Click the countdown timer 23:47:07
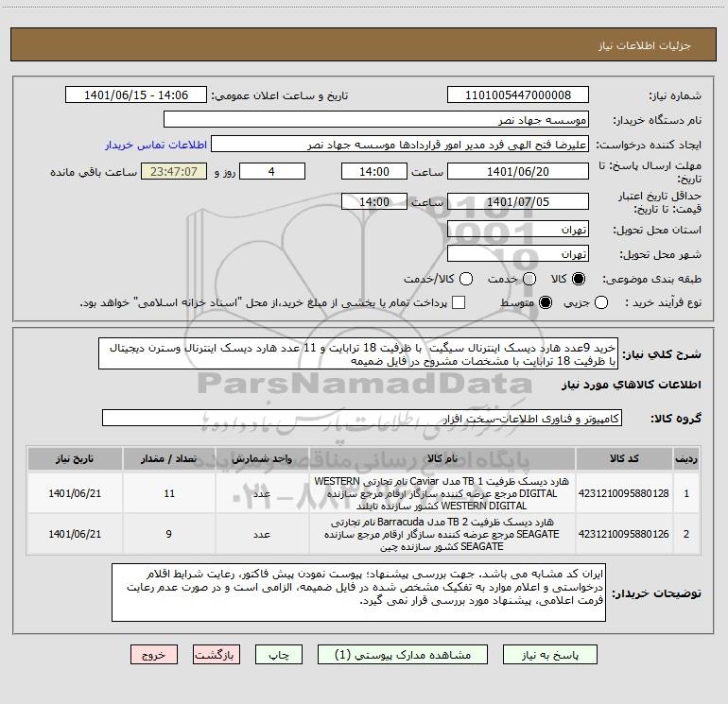Screen dimensions: 728x704 (174, 171)
